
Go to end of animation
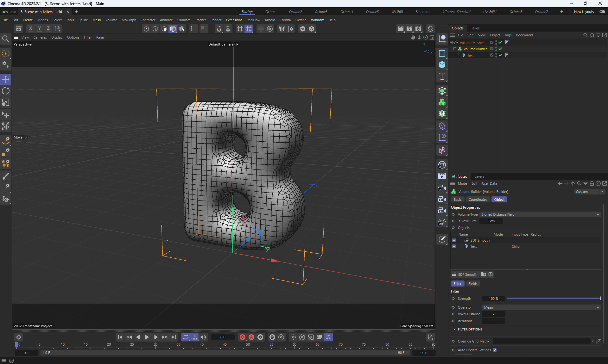tap(174, 337)
